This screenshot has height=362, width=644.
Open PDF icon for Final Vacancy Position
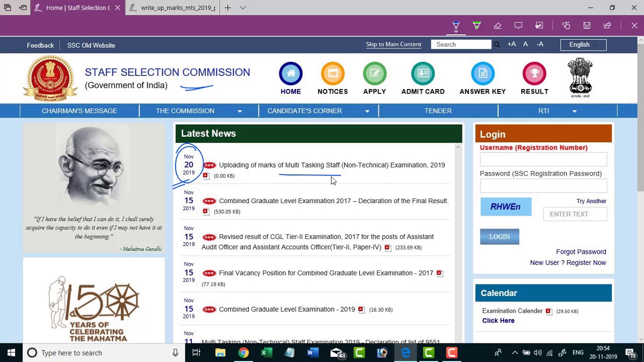coord(439,273)
